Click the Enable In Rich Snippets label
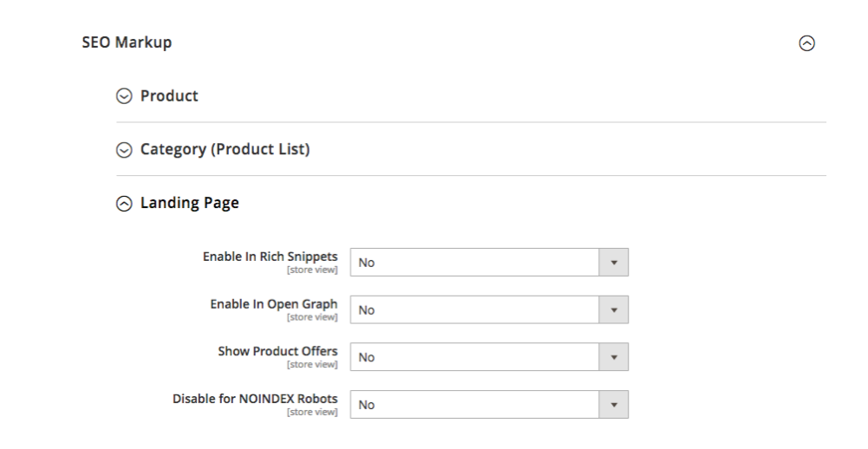This screenshot has width=868, height=449. [271, 257]
